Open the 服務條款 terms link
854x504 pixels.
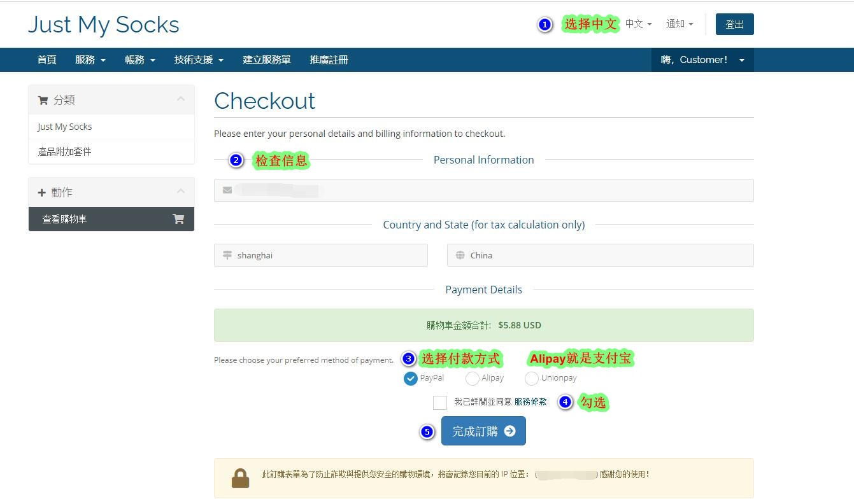(530, 402)
